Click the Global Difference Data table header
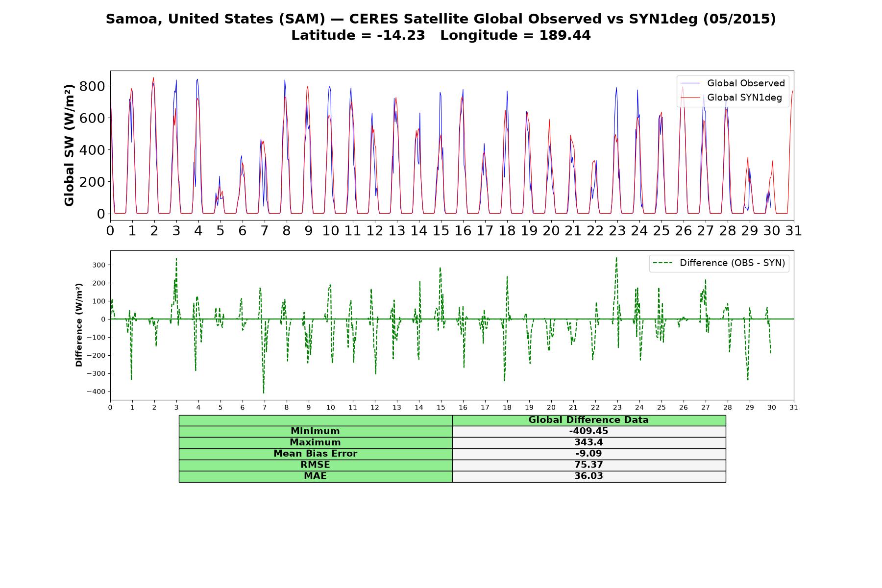This screenshot has height=588, width=882. (x=589, y=420)
